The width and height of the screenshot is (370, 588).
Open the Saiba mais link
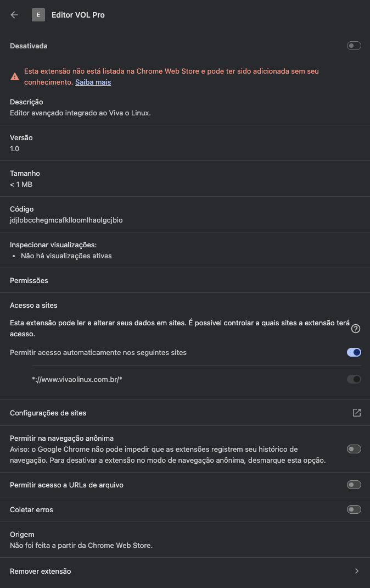click(x=93, y=82)
